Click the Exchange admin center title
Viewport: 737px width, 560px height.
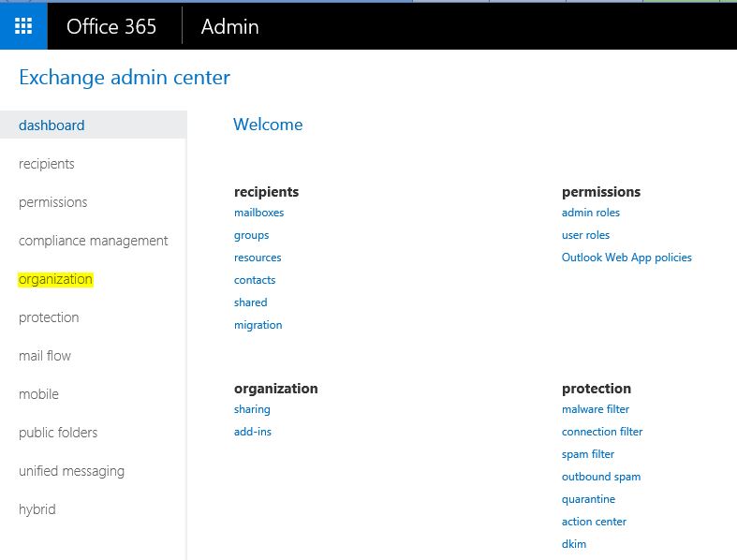pyautogui.click(x=125, y=77)
